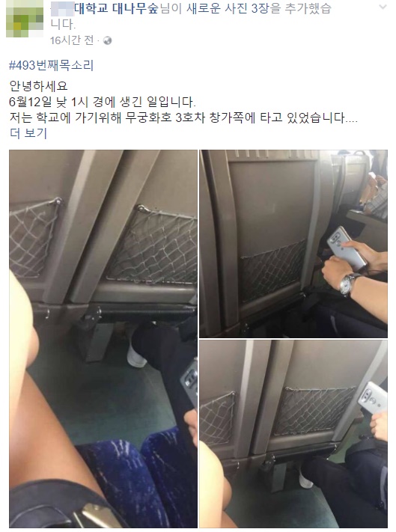396x532 pixels.
Task: Click the white shoe in the large photo
Action: point(135,358)
